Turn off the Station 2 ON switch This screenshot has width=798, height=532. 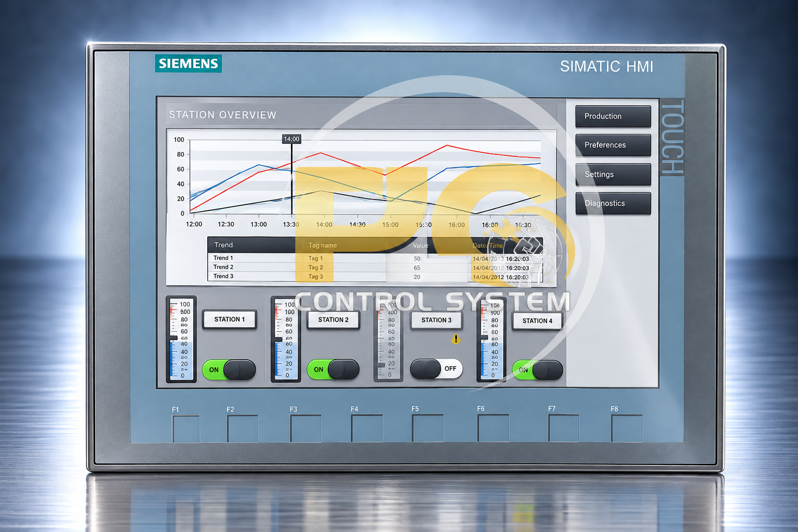[x=333, y=370]
